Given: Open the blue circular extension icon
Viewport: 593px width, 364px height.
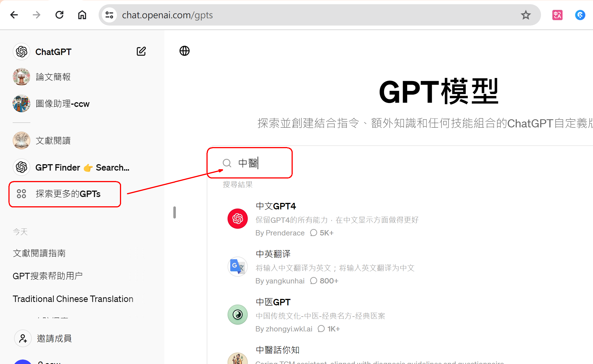Looking at the screenshot, I should [580, 15].
